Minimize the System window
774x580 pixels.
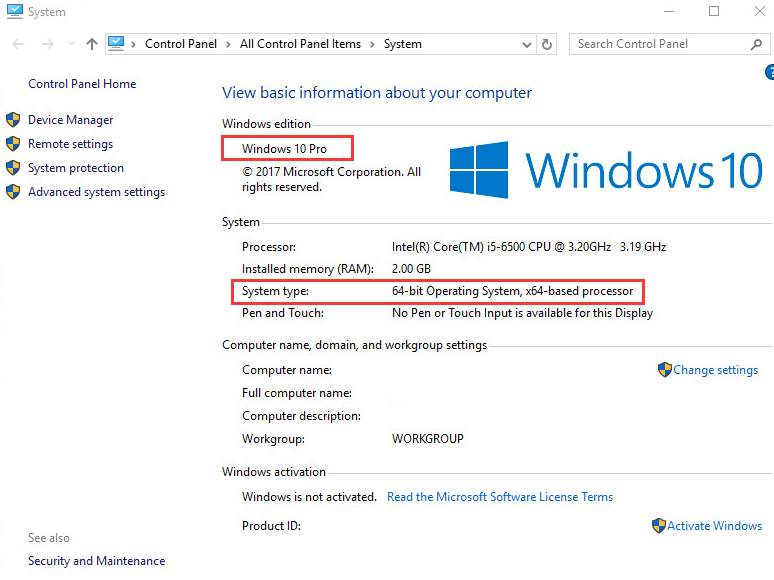click(x=669, y=11)
